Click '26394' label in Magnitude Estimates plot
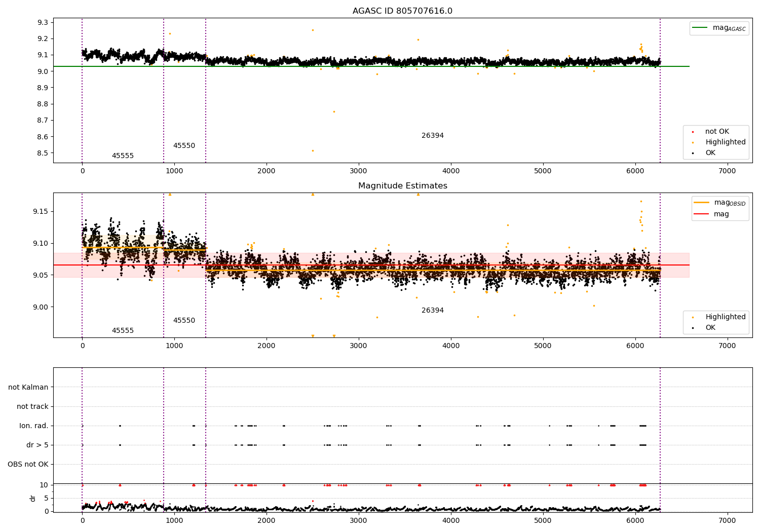 (433, 311)
